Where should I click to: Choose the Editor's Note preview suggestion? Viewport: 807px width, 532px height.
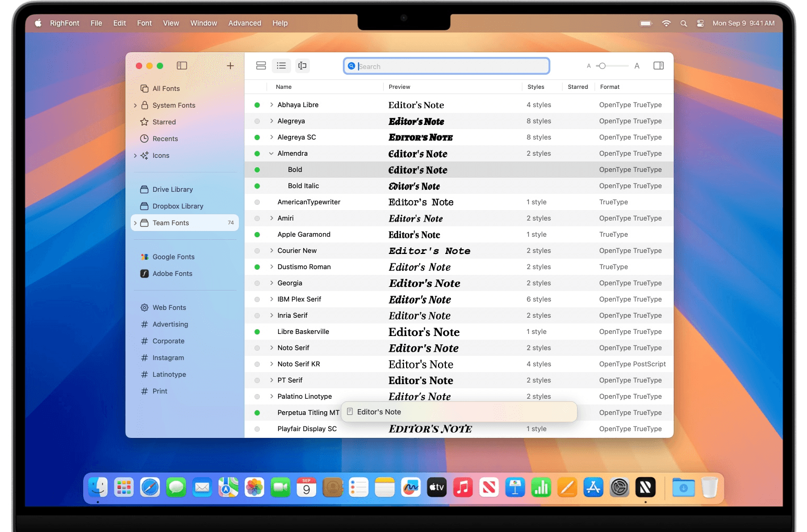[x=459, y=412]
